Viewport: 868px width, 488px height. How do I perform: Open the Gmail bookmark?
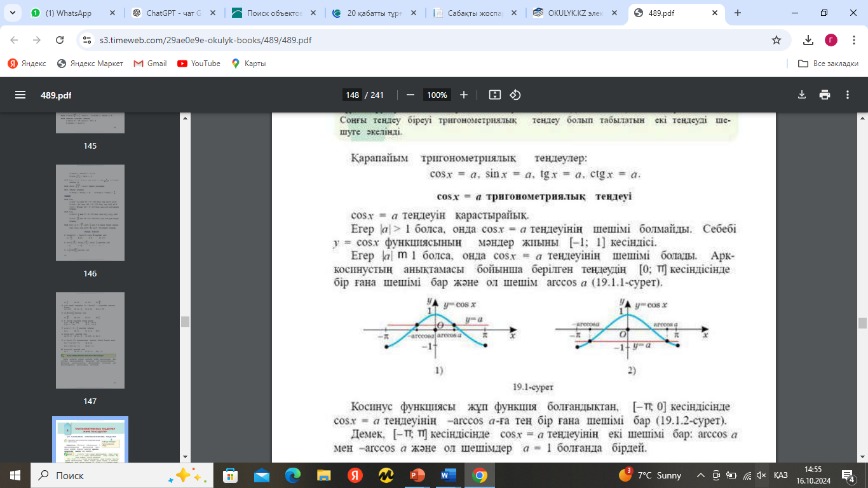point(150,64)
